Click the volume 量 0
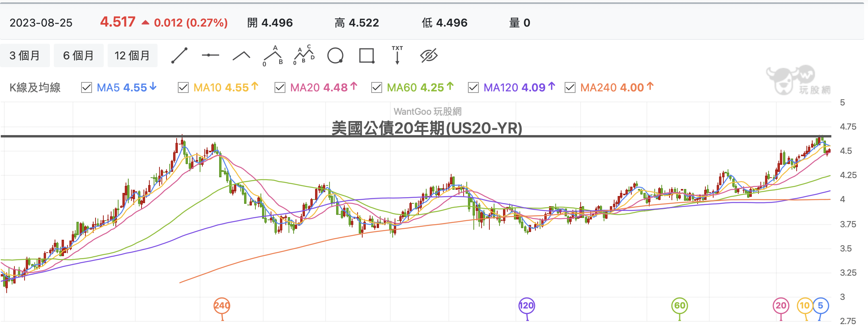 click(520, 23)
